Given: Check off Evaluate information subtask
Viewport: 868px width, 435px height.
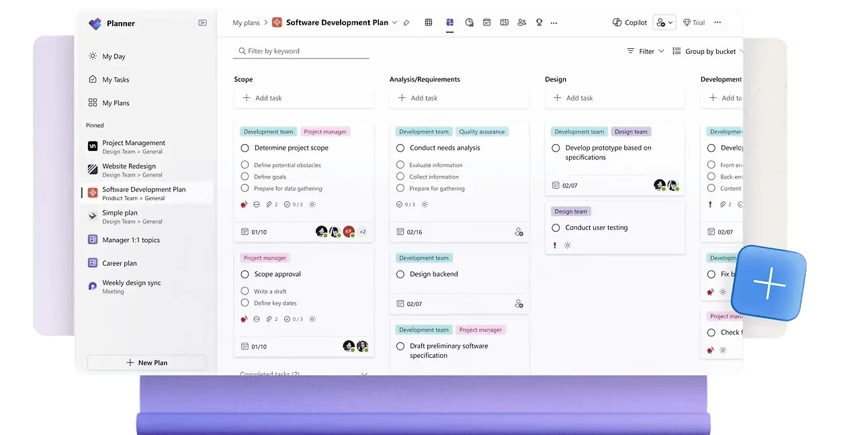Looking at the screenshot, I should pos(400,164).
